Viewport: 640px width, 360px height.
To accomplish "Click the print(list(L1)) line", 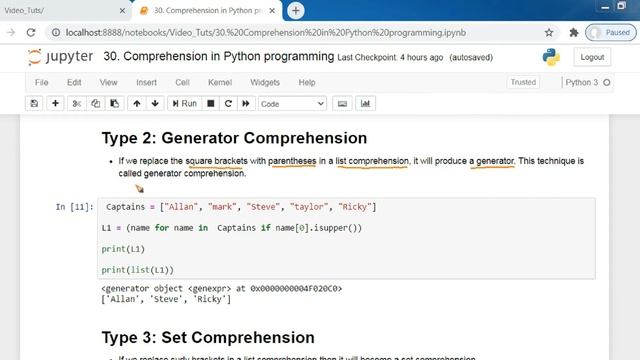I will tap(138, 270).
